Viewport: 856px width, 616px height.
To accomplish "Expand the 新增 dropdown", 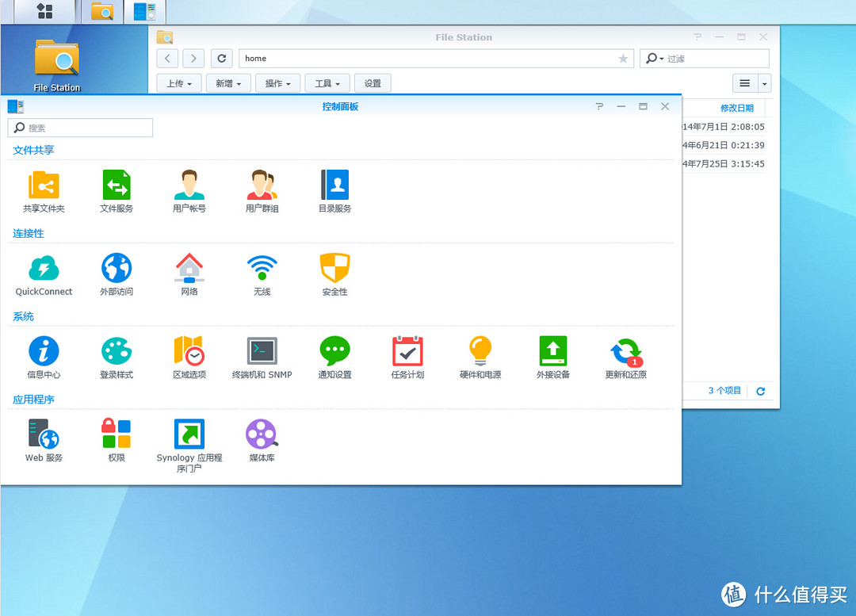I will click(228, 83).
